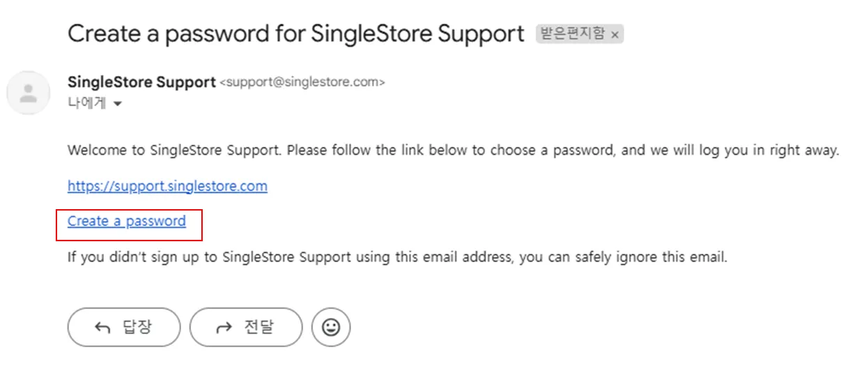Remove the 받은편지함 label with its X
The width and height of the screenshot is (868, 373).
coord(614,34)
